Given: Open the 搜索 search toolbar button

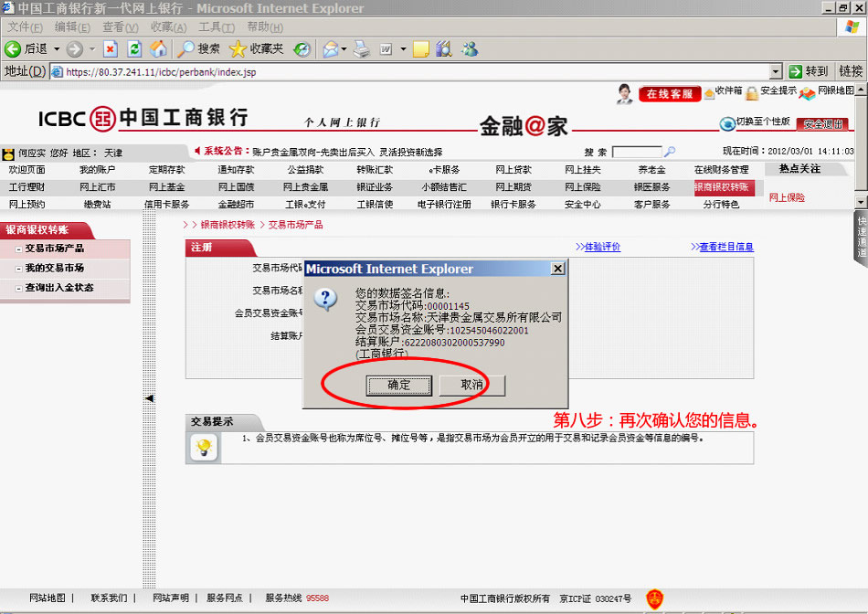Looking at the screenshot, I should click(199, 49).
